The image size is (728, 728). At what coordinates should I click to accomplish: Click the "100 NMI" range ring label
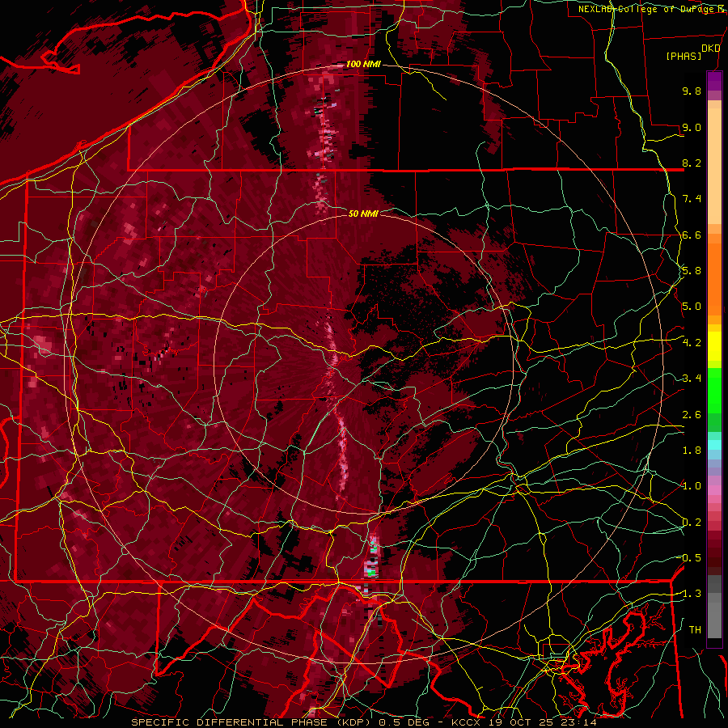pyautogui.click(x=363, y=64)
